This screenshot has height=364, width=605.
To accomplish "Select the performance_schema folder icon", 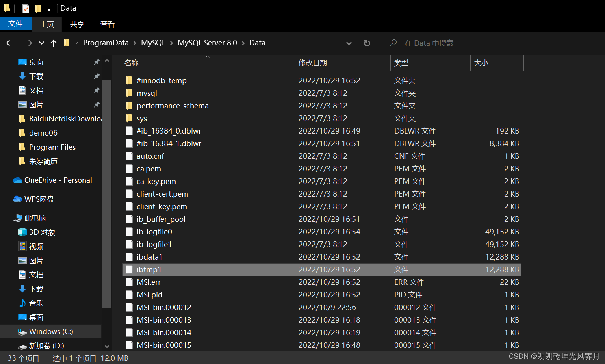I will (129, 106).
